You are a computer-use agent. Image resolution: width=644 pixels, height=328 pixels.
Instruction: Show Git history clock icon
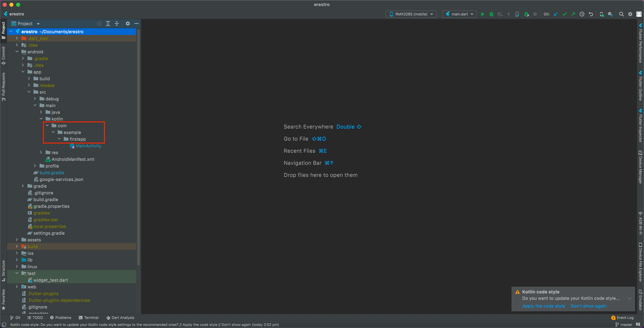(582, 14)
